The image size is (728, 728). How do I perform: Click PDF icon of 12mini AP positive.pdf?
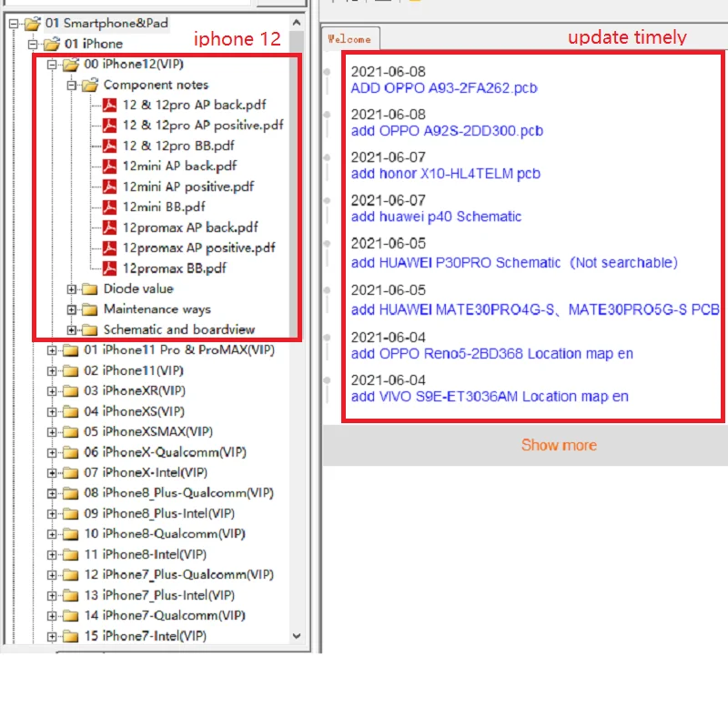click(x=109, y=187)
